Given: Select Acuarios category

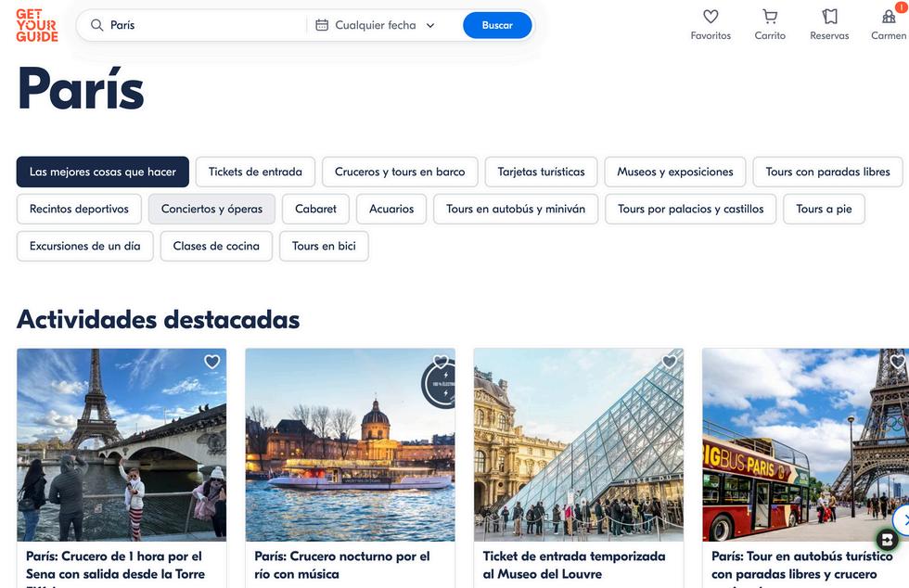Looking at the screenshot, I should pyautogui.click(x=391, y=209).
